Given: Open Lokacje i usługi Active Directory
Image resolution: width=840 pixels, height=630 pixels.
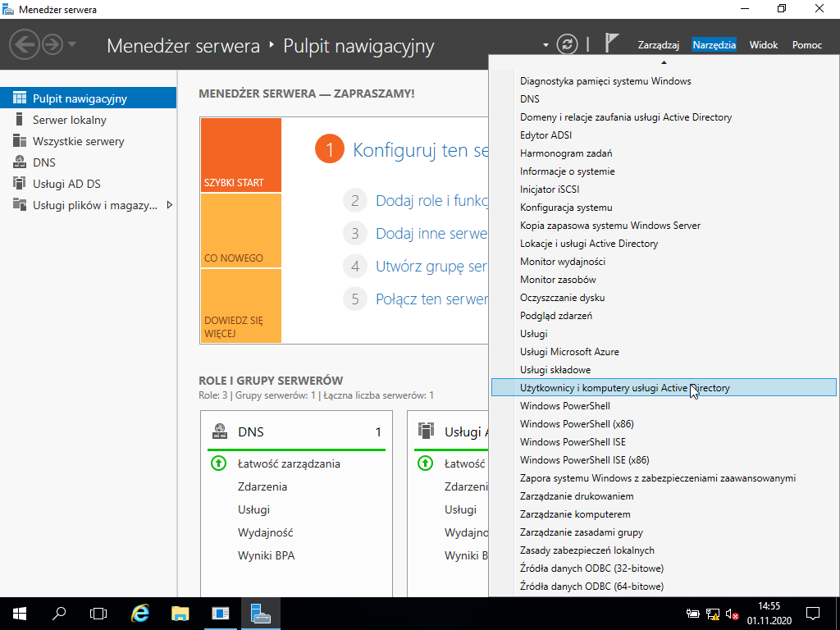Looking at the screenshot, I should tap(664, 243).
